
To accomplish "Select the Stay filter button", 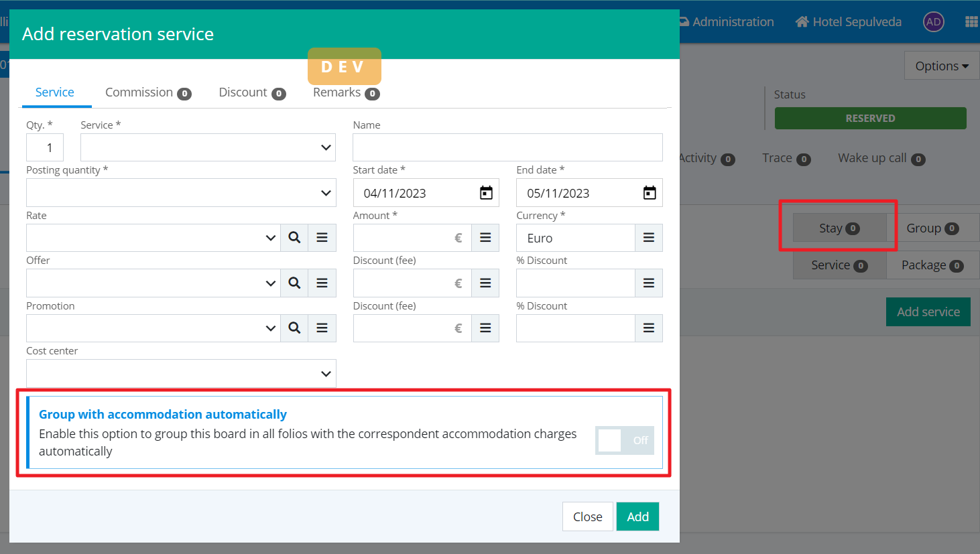I will (x=839, y=228).
